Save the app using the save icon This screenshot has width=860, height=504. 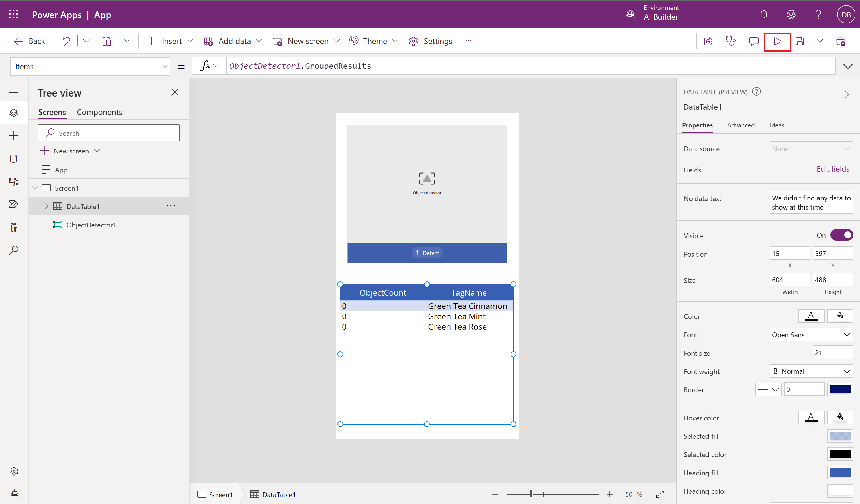800,41
